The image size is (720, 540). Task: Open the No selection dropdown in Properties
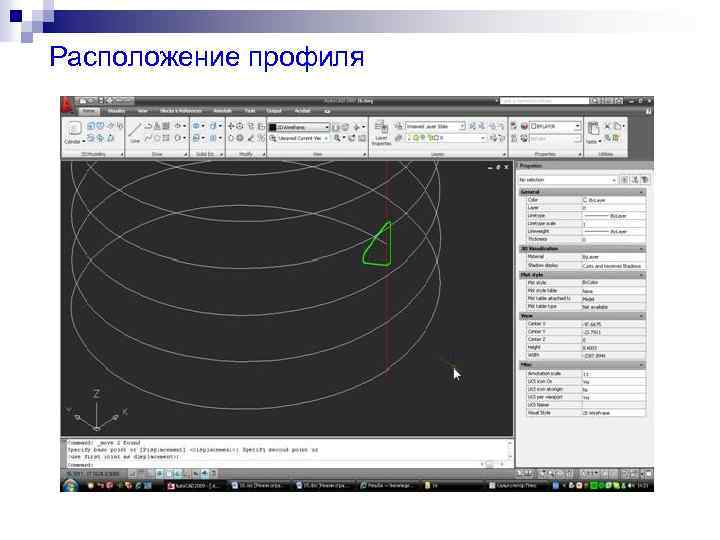point(568,180)
